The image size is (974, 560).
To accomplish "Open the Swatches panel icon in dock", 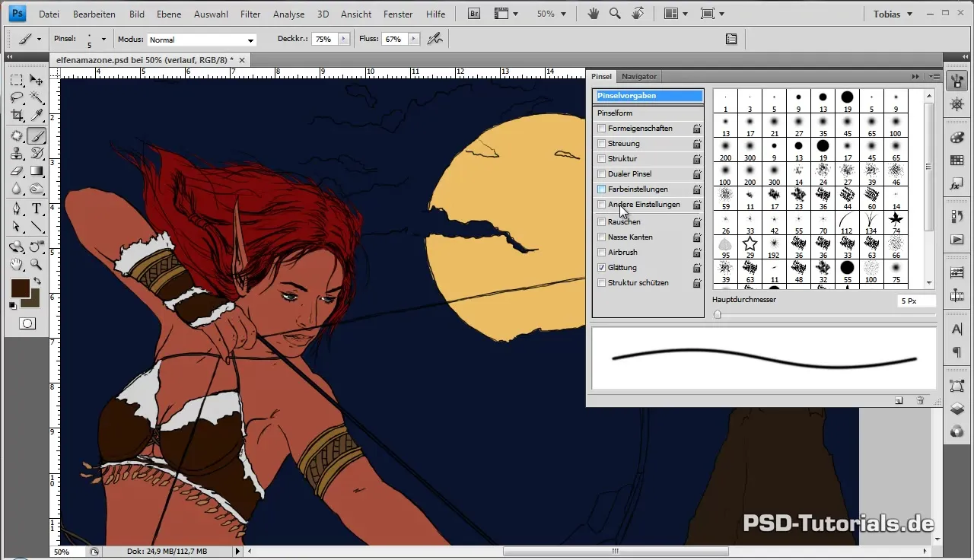I will [956, 161].
